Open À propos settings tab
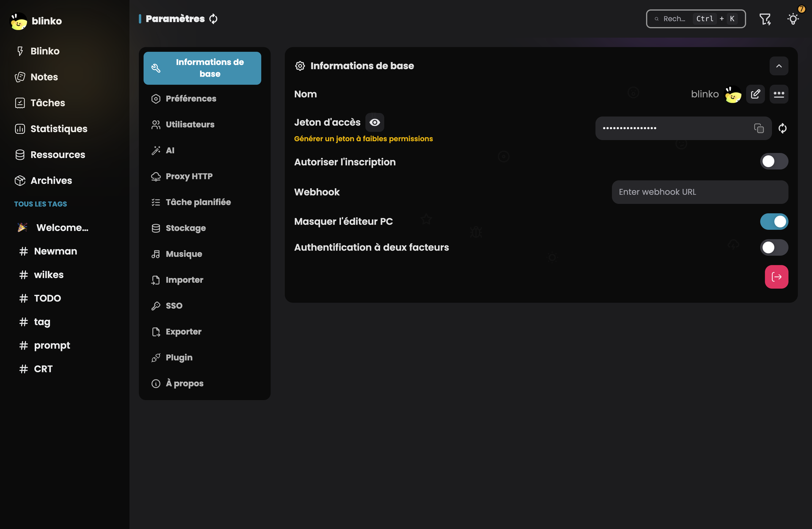The height and width of the screenshot is (529, 812). click(202, 383)
